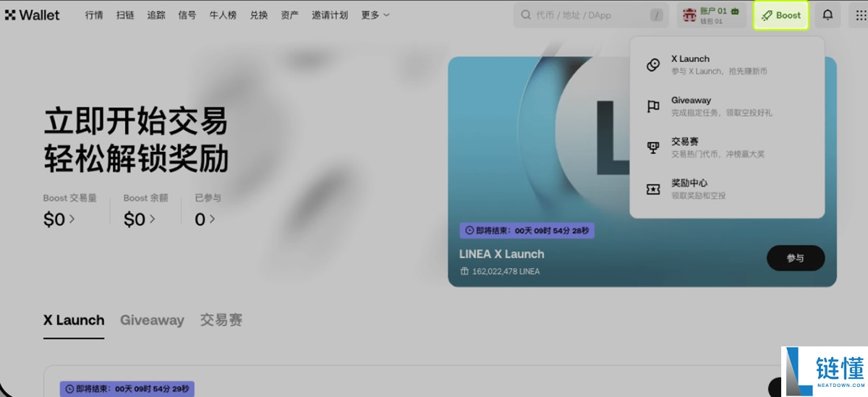This screenshot has width=868, height=397.
Task: Focus the 代币 / 地址 / DApp search field
Action: (x=591, y=14)
